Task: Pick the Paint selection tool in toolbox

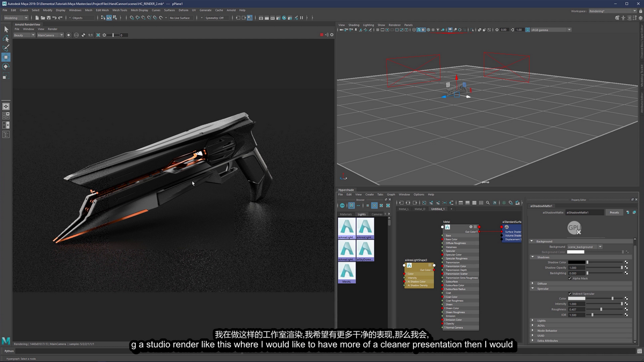Action: 6,48
